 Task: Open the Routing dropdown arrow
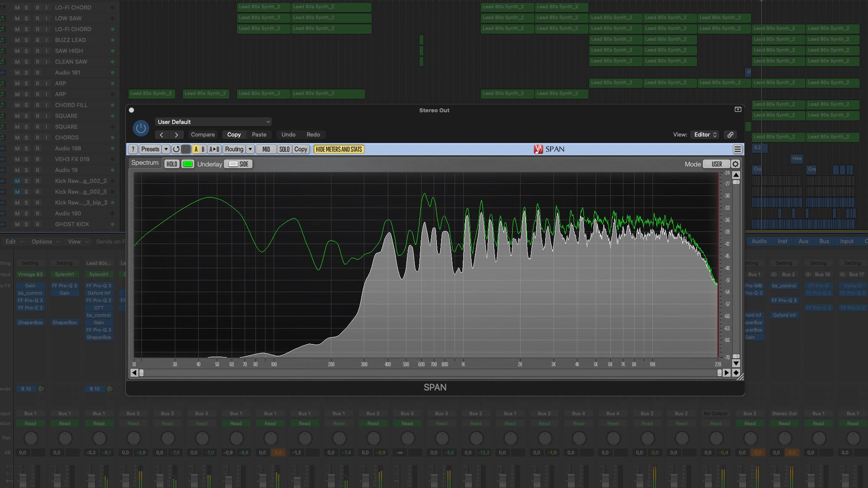251,149
